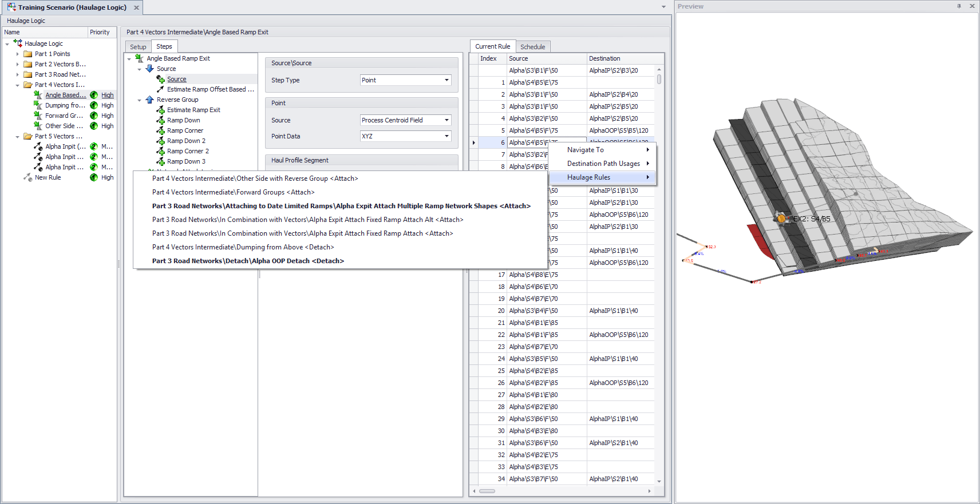Click the Ramp Down 3 step icon
This screenshot has width=980, height=504.
point(160,162)
